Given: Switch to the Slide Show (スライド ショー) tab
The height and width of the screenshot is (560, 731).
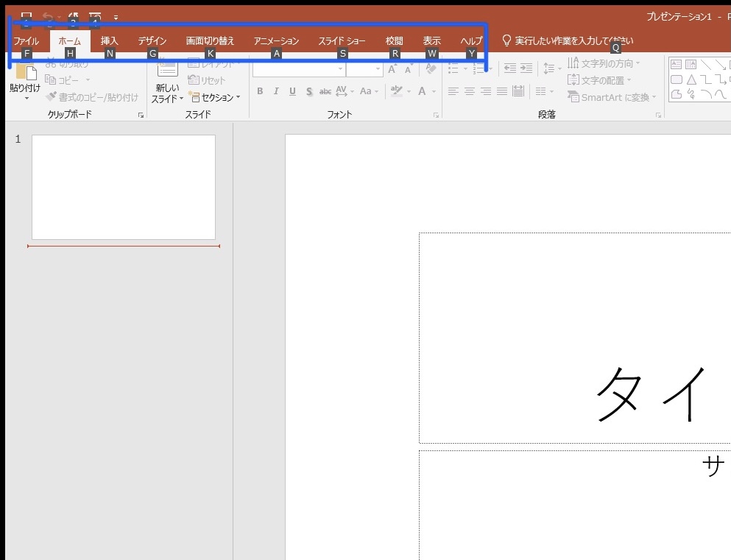Looking at the screenshot, I should click(x=342, y=41).
